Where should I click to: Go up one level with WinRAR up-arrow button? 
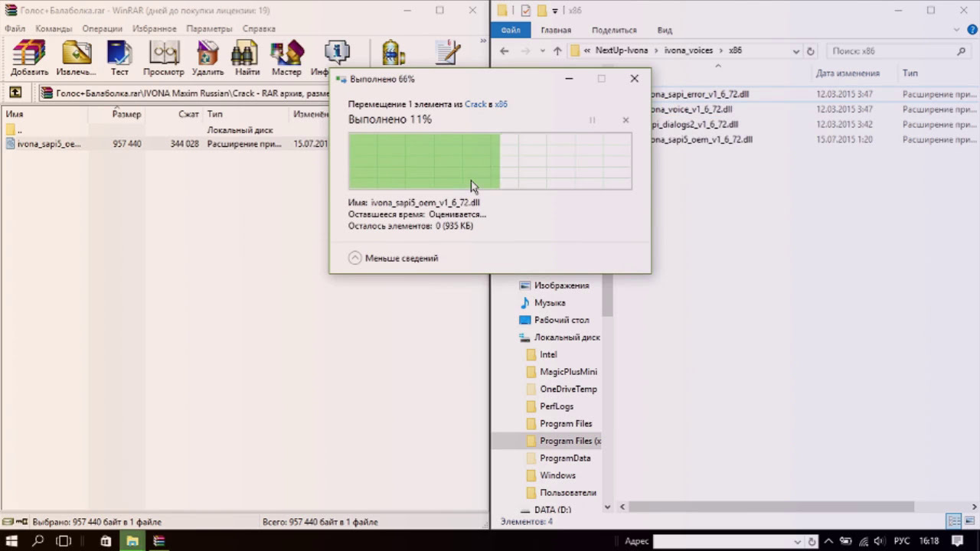point(15,93)
